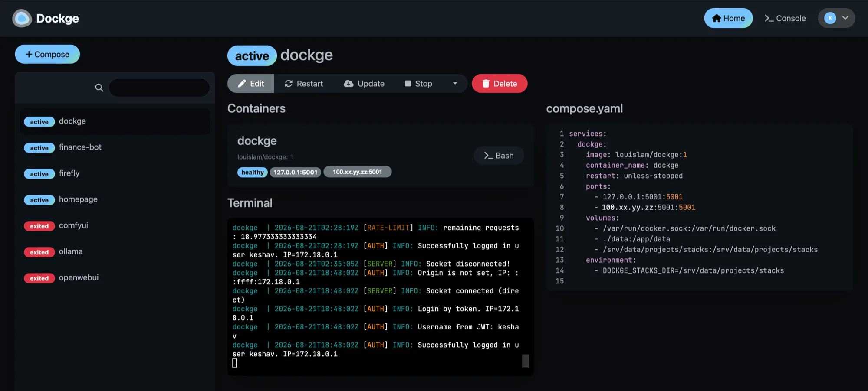Restart the dockge stack
This screenshot has width=868, height=391.
coord(304,83)
